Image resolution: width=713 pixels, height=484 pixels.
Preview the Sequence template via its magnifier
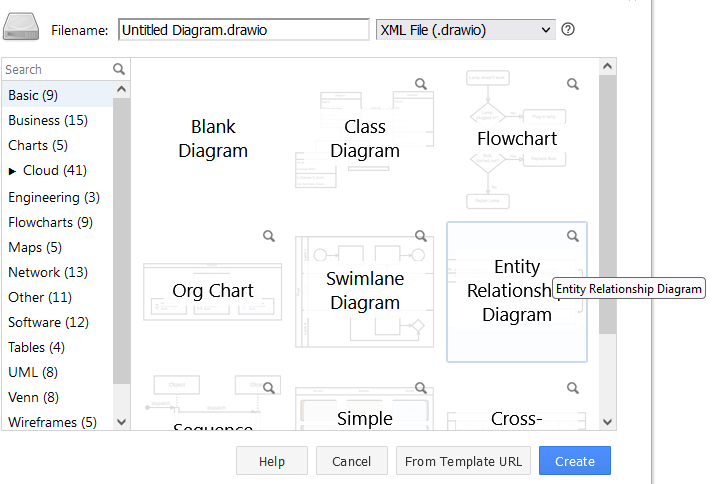(269, 388)
